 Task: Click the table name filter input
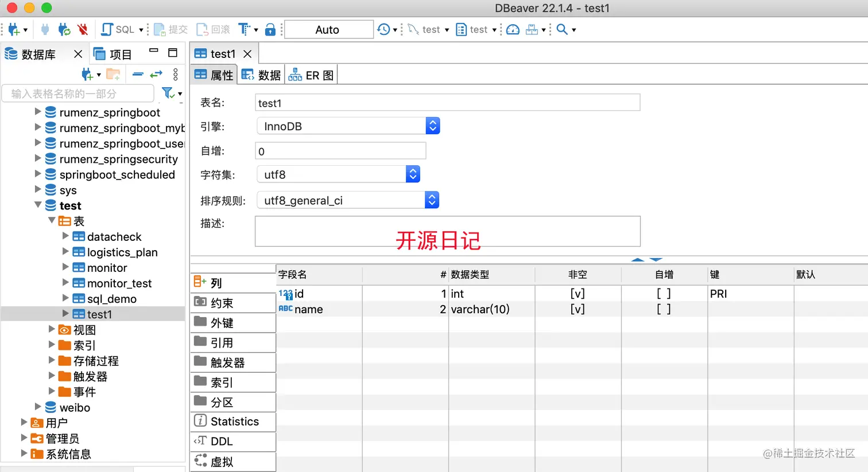click(78, 93)
